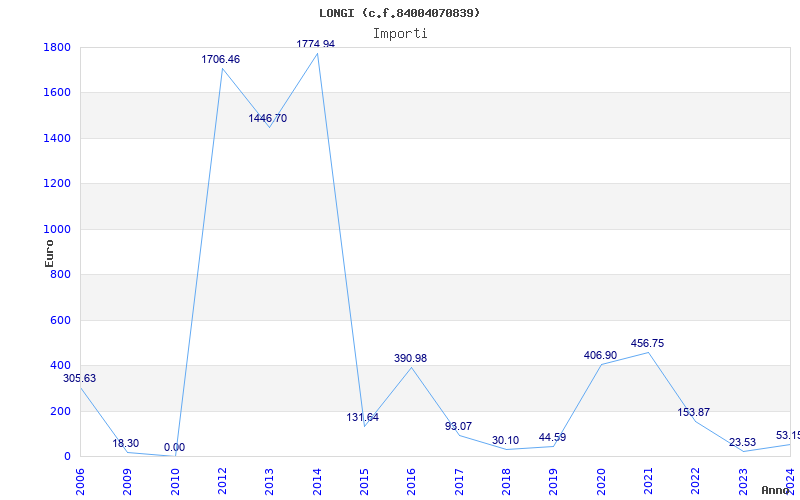Click the 305.63 value label
The width and height of the screenshot is (800, 500).
(x=79, y=379)
